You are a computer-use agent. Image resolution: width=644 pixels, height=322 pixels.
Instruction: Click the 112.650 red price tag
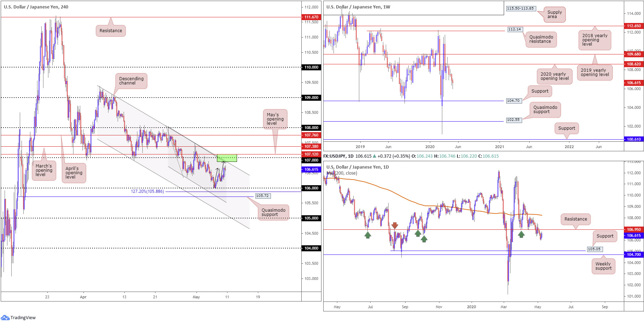click(634, 26)
